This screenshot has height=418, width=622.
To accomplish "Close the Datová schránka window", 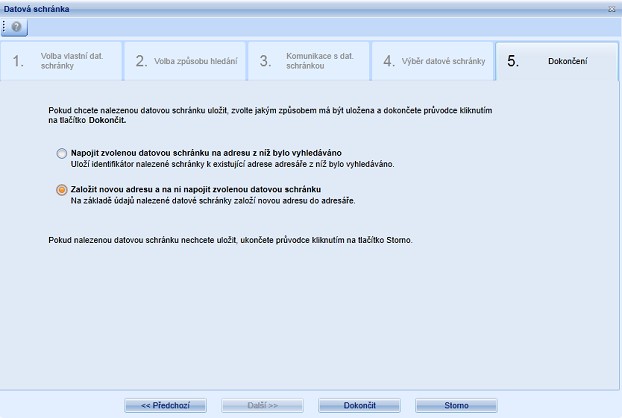I will (611, 9).
